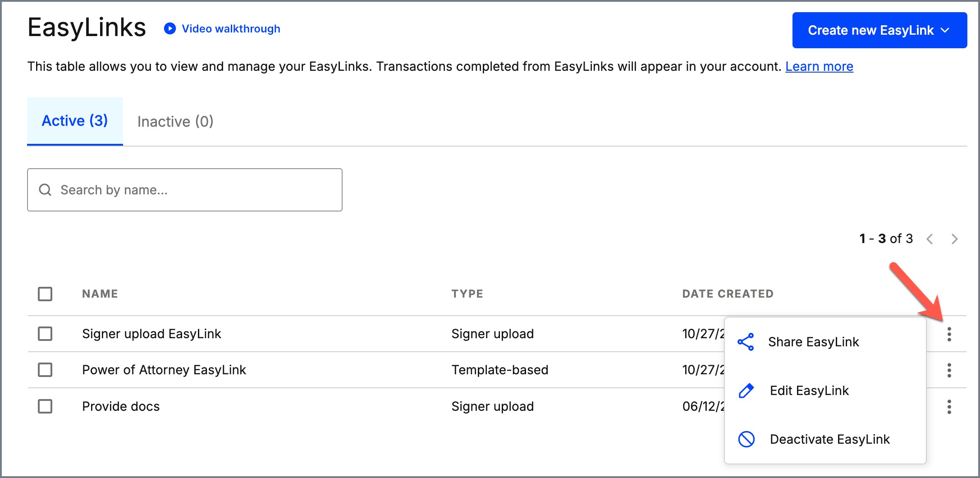Image resolution: width=980 pixels, height=478 pixels.
Task: Toggle the select-all checkbox in header
Action: (x=45, y=294)
